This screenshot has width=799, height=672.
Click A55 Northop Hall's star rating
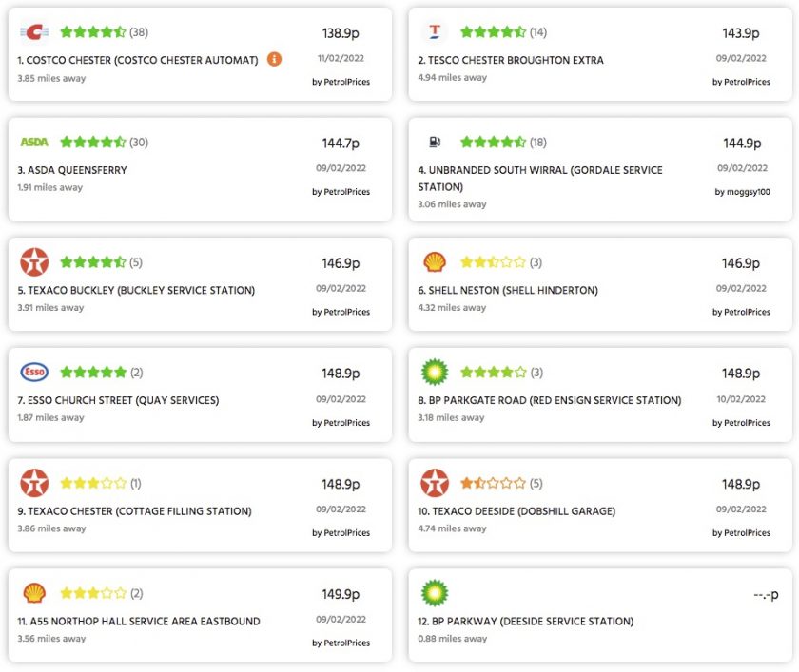[x=93, y=593]
